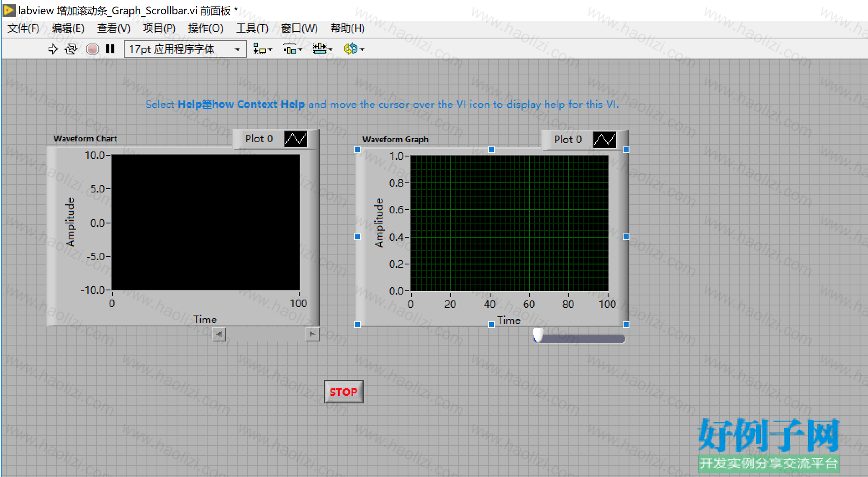Click the 100 X-axis maximum on graph

pyautogui.click(x=607, y=304)
